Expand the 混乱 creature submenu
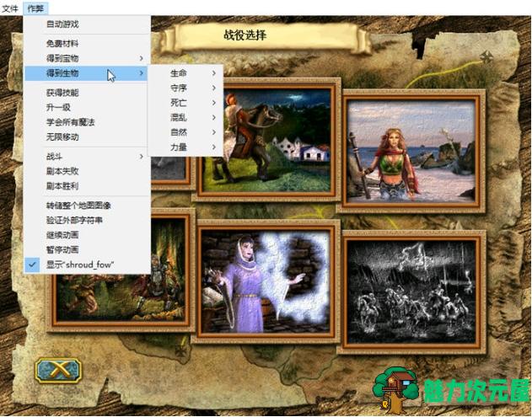This screenshot has width=532, height=417. click(186, 117)
